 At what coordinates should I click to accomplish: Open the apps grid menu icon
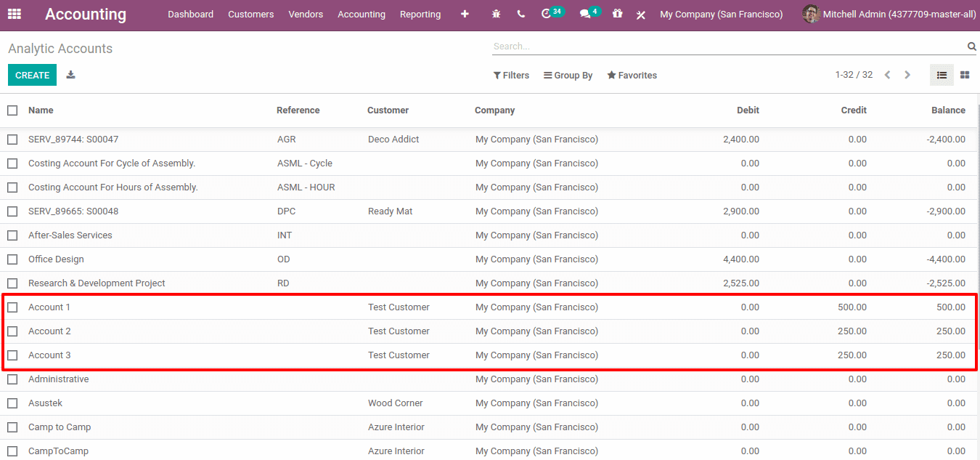(x=15, y=14)
